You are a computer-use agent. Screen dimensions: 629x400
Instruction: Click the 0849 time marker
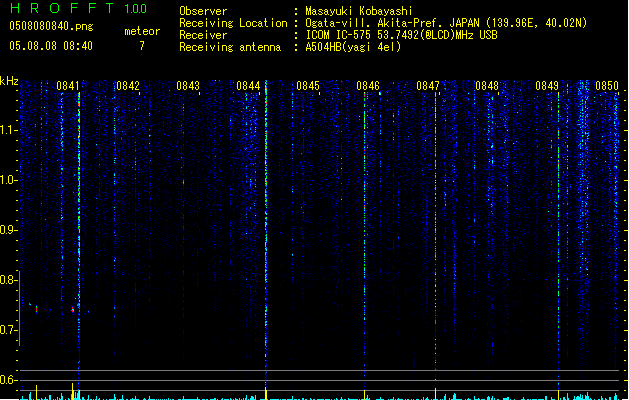547,86
